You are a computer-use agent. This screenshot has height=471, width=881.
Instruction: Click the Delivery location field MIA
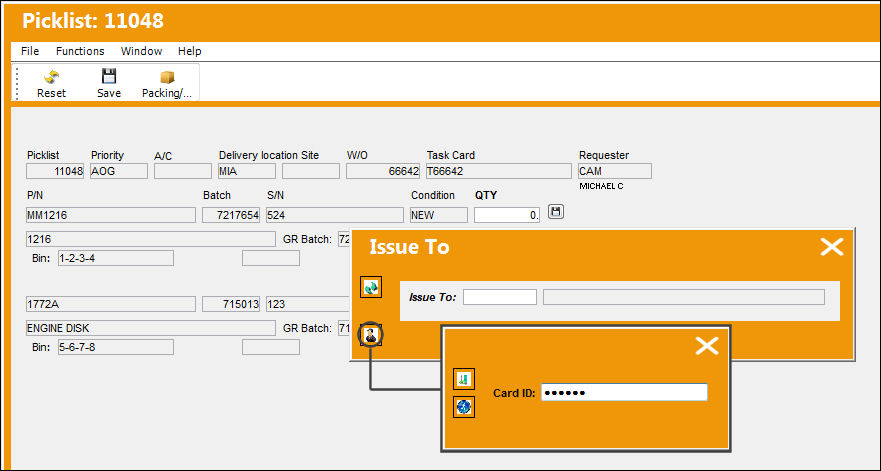[x=247, y=171]
